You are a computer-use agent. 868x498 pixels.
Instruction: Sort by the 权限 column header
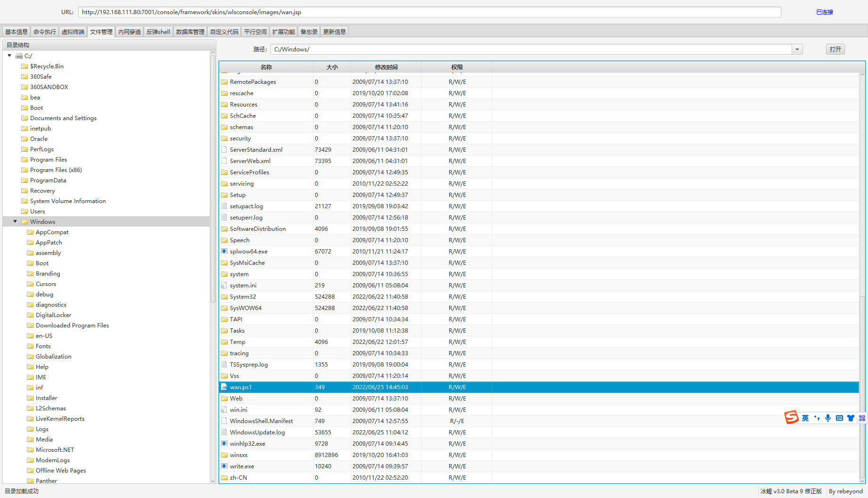coord(457,67)
